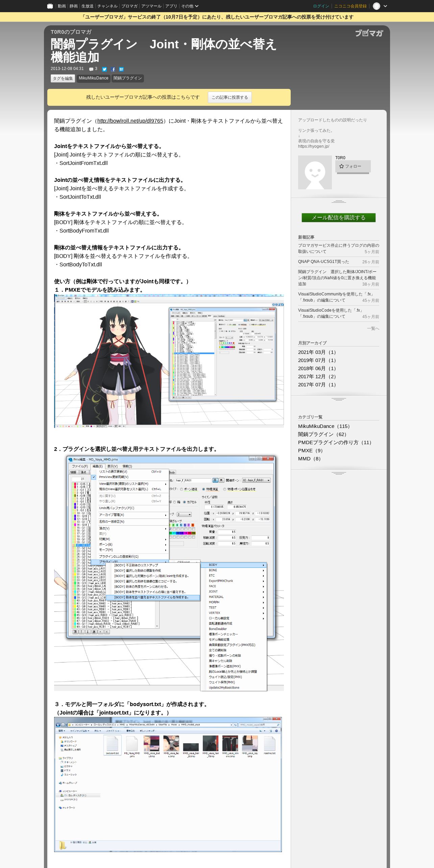Open アプリ in the top navigation
Viewport: 434px width, 868px height.
click(171, 6)
